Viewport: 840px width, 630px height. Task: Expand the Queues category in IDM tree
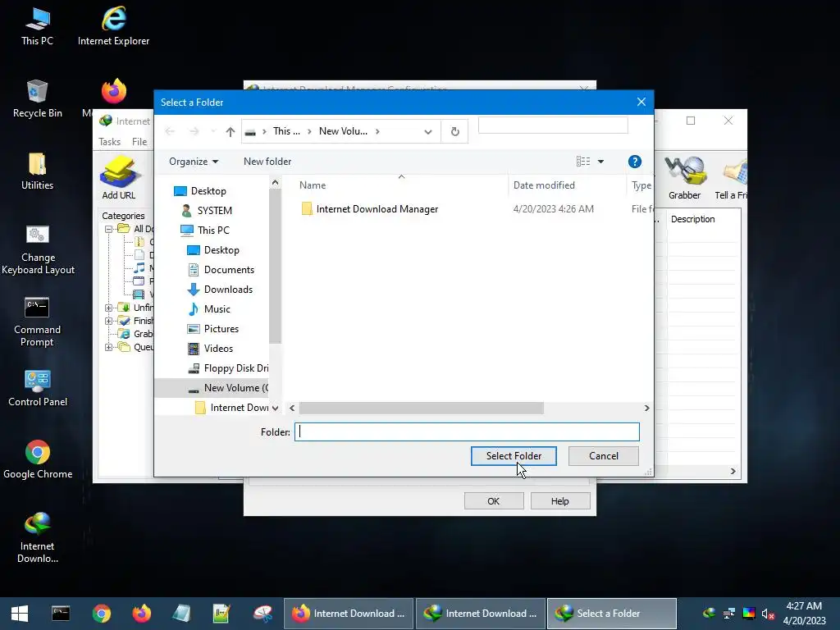click(109, 348)
